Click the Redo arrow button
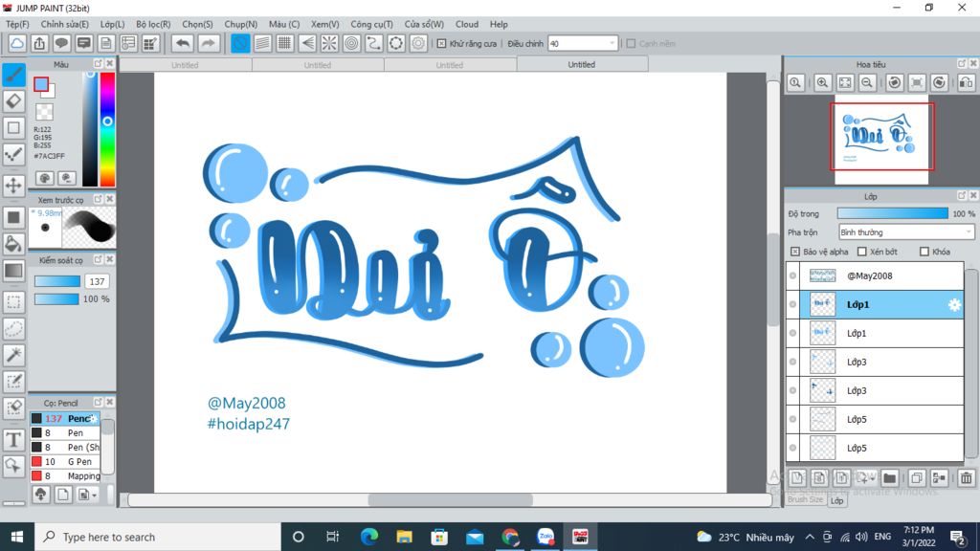The width and height of the screenshot is (980, 551). click(x=208, y=43)
